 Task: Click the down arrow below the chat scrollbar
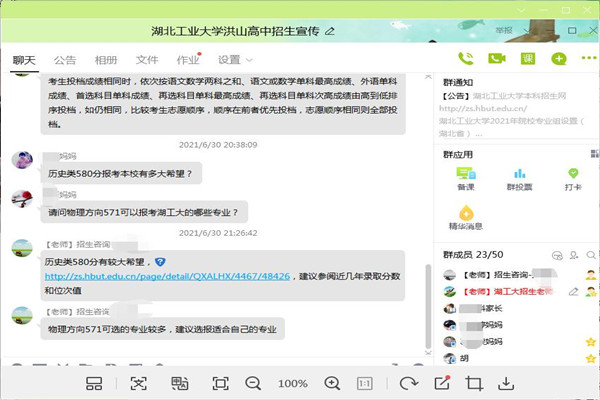pyautogui.click(x=428, y=353)
